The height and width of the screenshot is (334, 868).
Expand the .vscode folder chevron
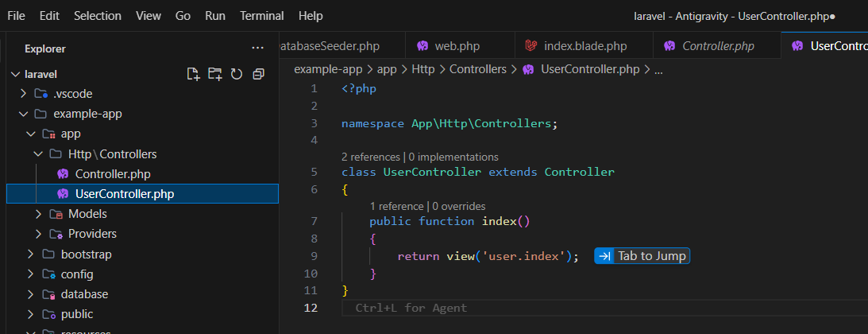click(23, 94)
